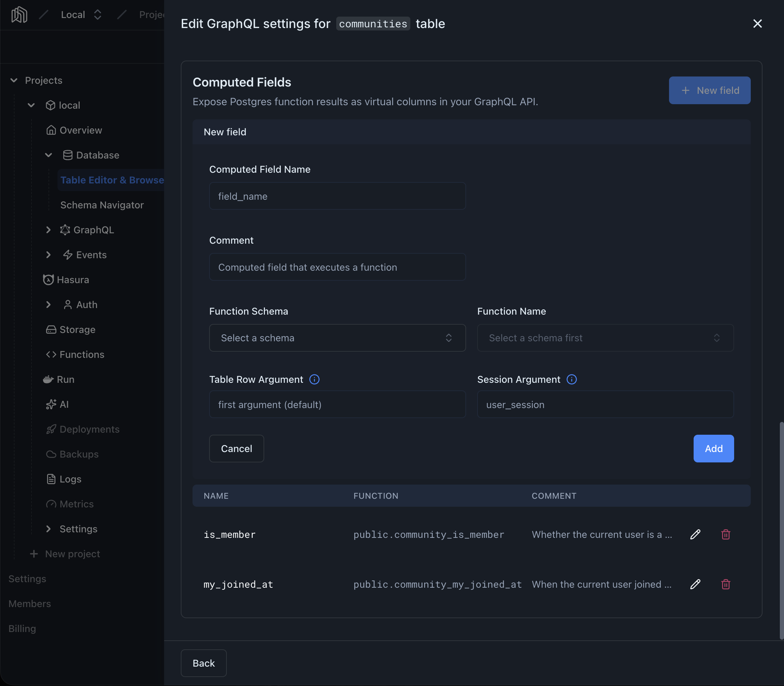The height and width of the screenshot is (686, 784).
Task: Cancel the new computed field form
Action: click(236, 448)
